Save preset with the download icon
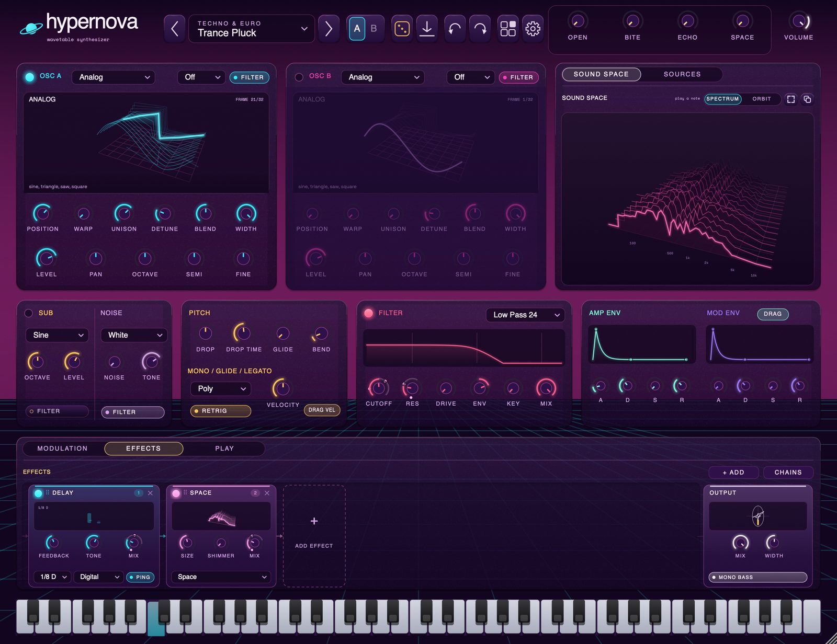The image size is (837, 644). tap(427, 28)
